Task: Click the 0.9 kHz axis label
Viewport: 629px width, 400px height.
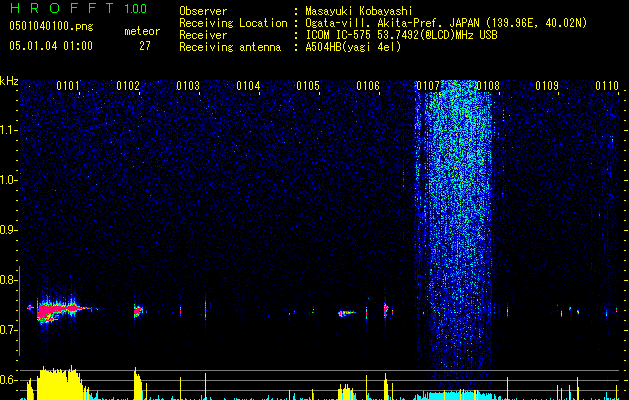Action: [x=9, y=230]
